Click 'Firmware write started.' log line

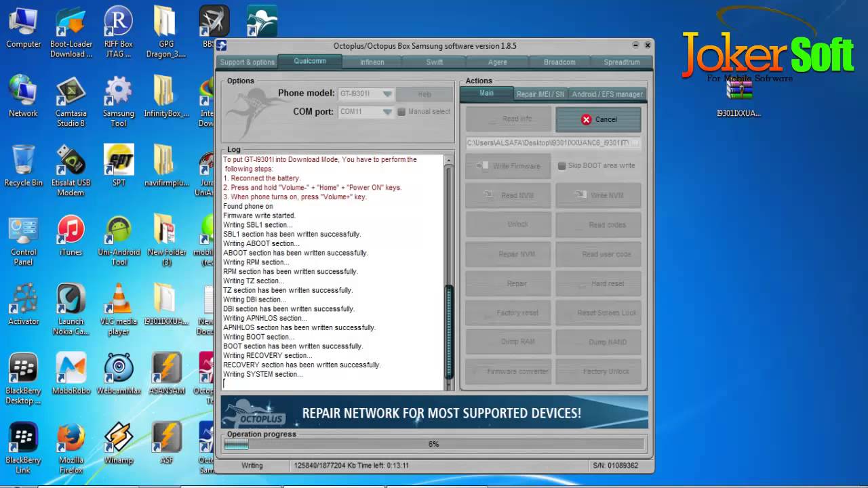point(259,216)
